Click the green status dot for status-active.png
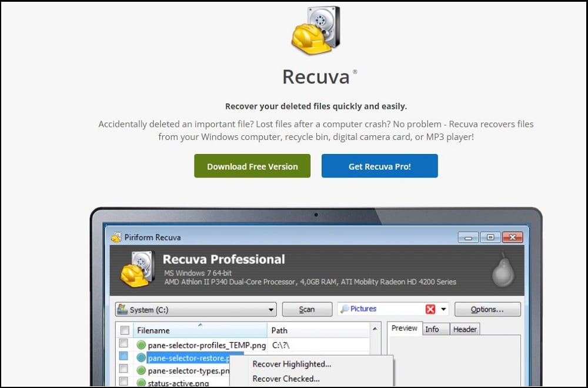588x388 pixels. pyautogui.click(x=141, y=383)
